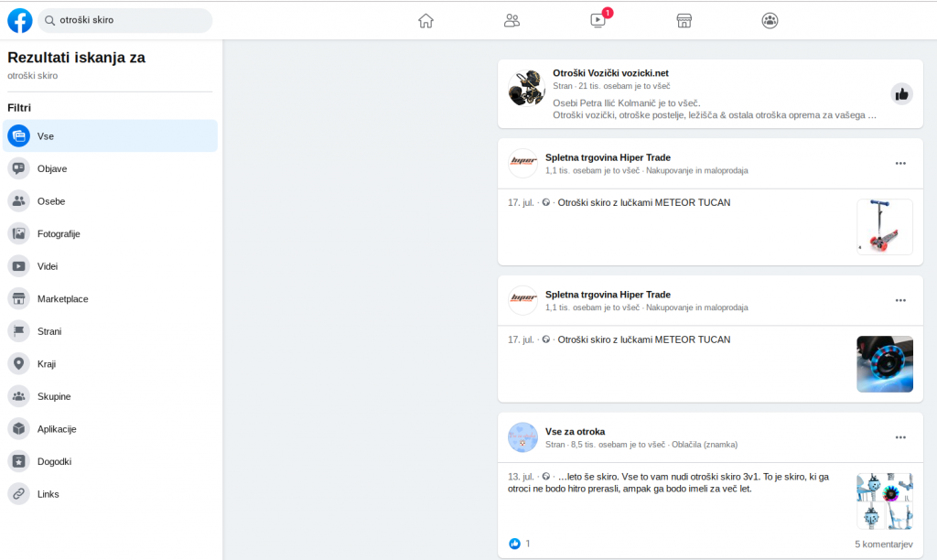Filter results by Kraji
This screenshot has width=937, height=560.
(110, 364)
